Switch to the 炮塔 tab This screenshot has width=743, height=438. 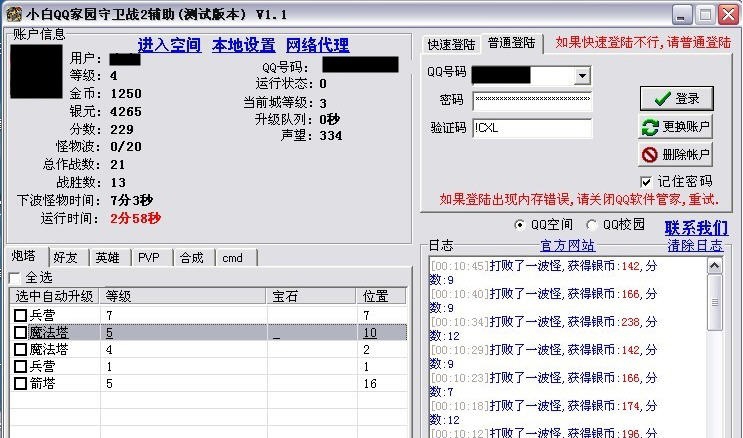tap(26, 256)
